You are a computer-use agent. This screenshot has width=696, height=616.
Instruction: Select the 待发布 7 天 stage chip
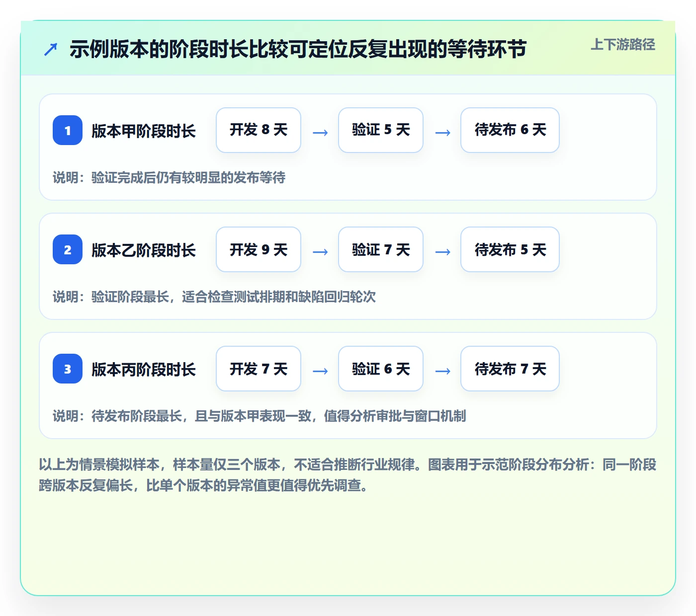pos(510,369)
